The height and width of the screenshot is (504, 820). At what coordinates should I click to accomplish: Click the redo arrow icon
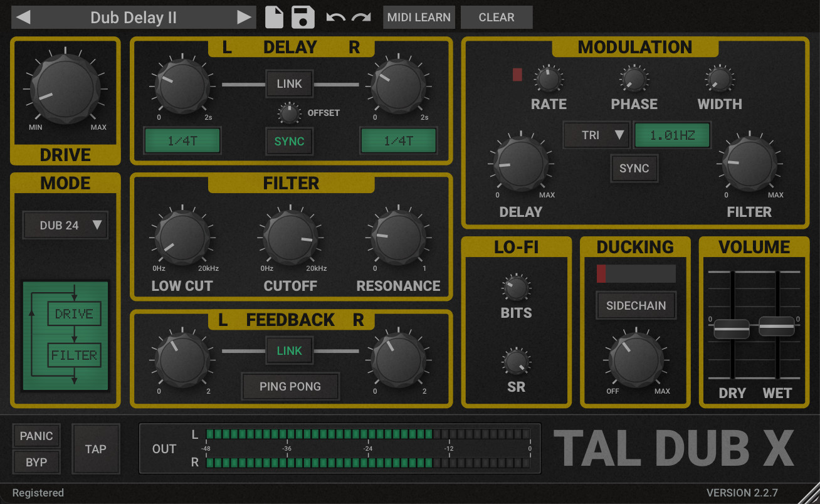coord(362,17)
